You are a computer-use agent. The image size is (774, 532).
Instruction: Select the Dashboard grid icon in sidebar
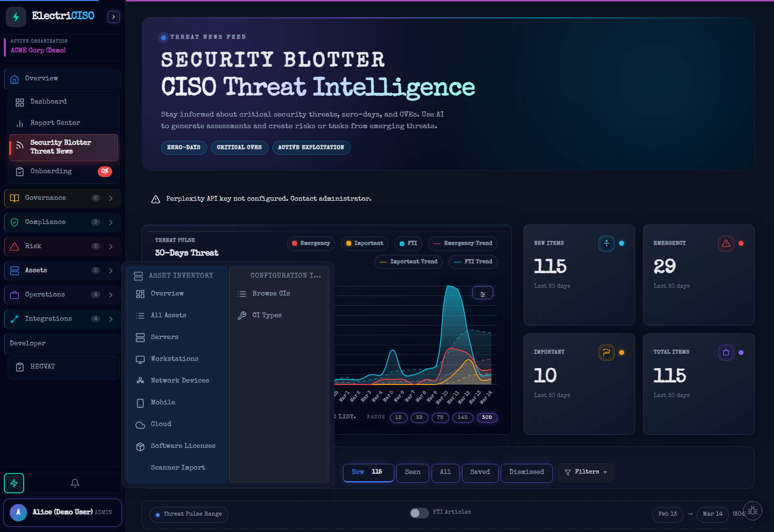click(x=20, y=102)
